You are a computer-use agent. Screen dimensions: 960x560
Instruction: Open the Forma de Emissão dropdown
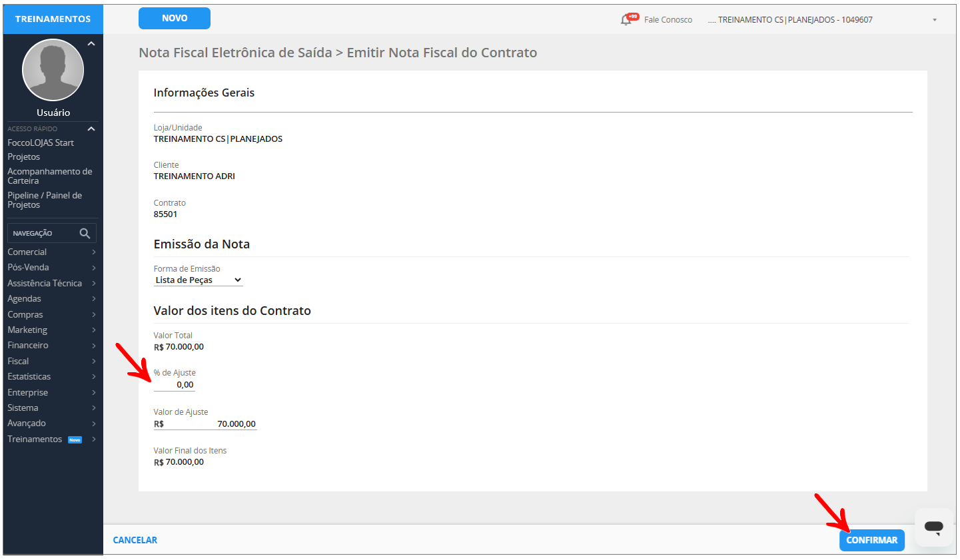pyautogui.click(x=198, y=280)
